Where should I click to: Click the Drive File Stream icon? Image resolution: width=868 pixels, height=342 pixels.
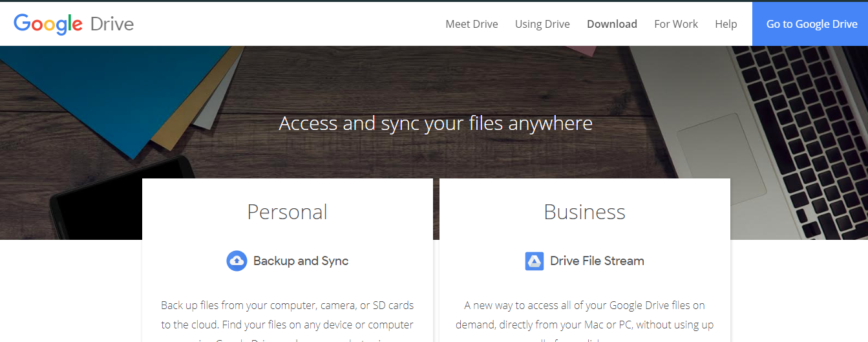click(535, 261)
